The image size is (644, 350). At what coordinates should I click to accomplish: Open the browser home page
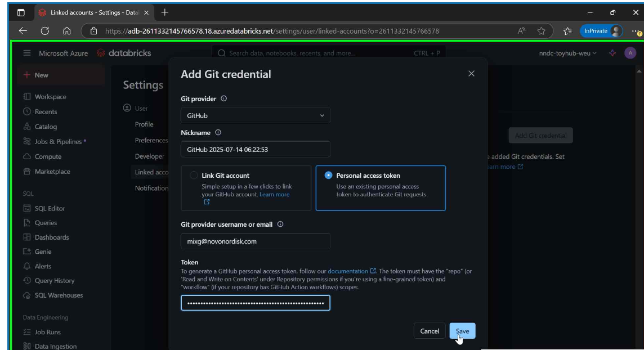[66, 31]
